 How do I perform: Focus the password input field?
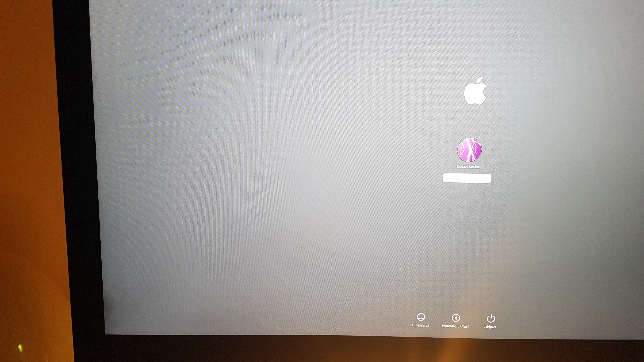[x=467, y=178]
